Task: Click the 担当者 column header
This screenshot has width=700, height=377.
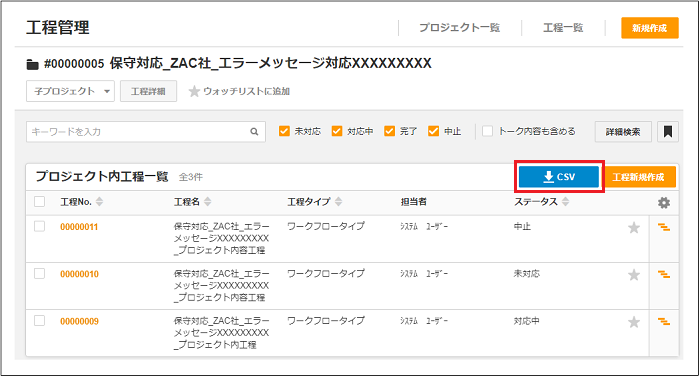Action: [x=413, y=202]
